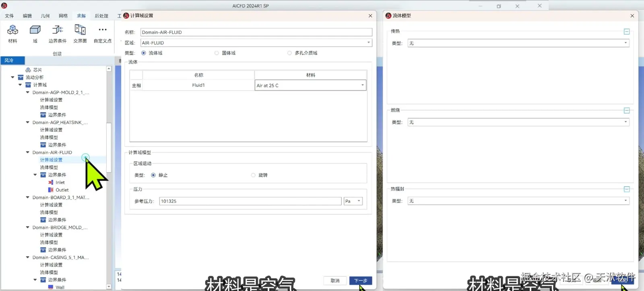Select the 风冷 tab

pos(12,60)
